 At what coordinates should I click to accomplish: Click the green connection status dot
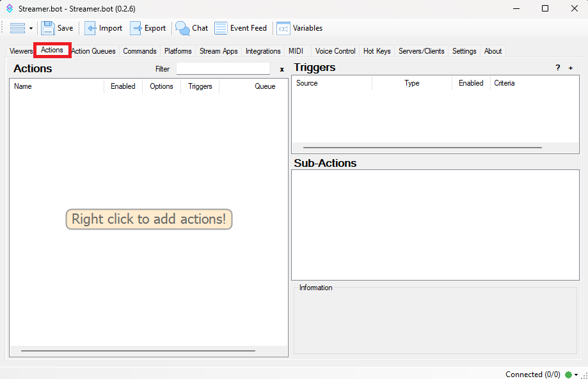tap(568, 375)
